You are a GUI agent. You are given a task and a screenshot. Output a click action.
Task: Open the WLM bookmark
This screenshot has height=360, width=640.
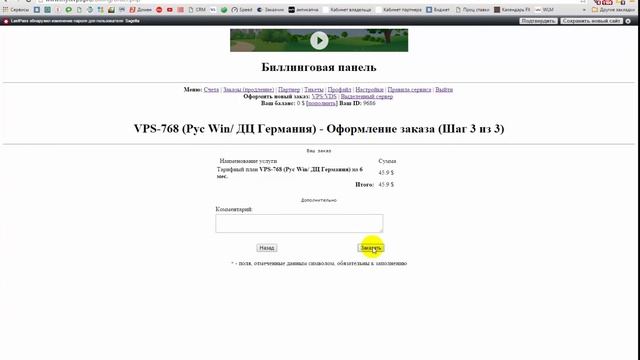(544, 9)
